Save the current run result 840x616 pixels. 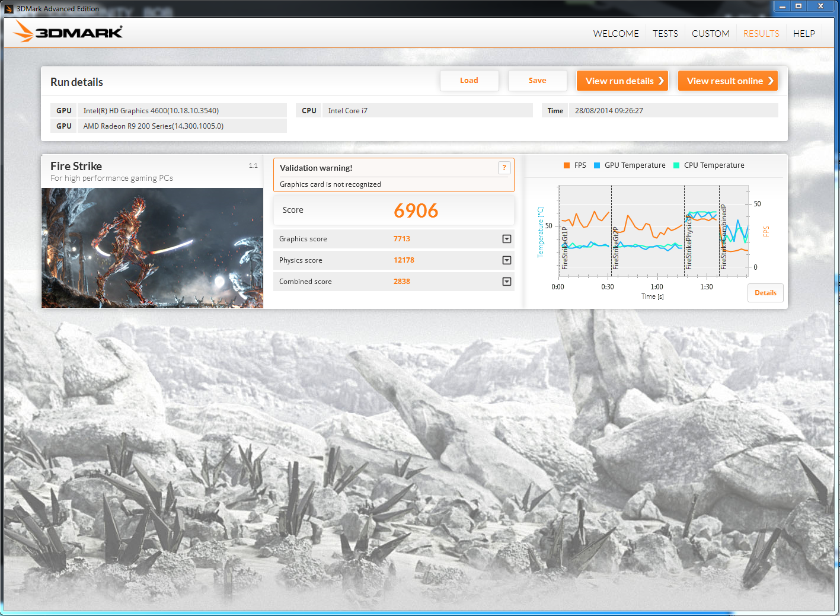point(537,81)
